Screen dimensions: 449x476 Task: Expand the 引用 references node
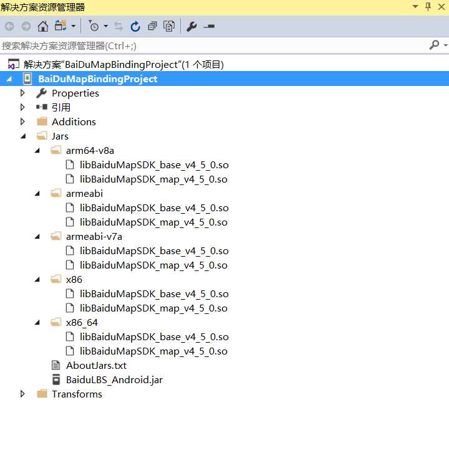[22, 107]
